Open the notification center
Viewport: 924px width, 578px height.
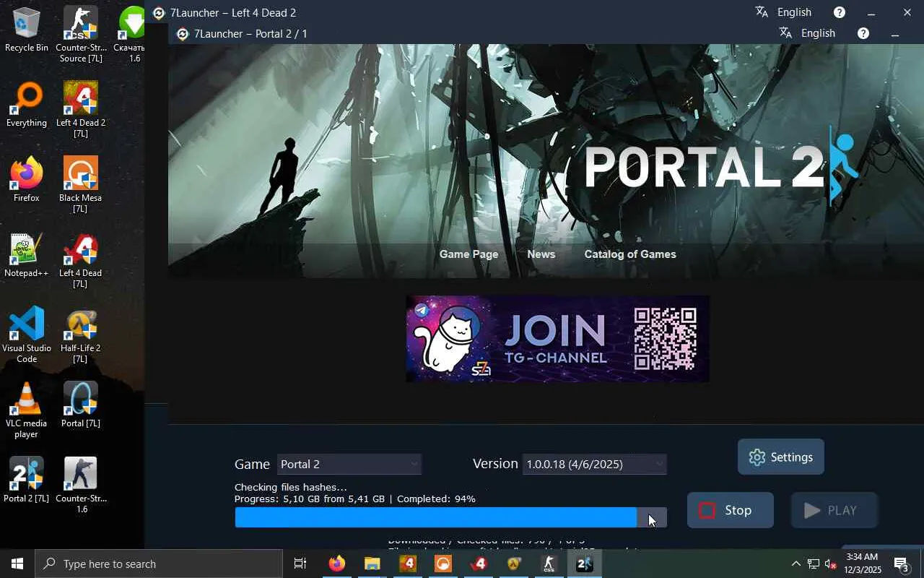coord(902,564)
